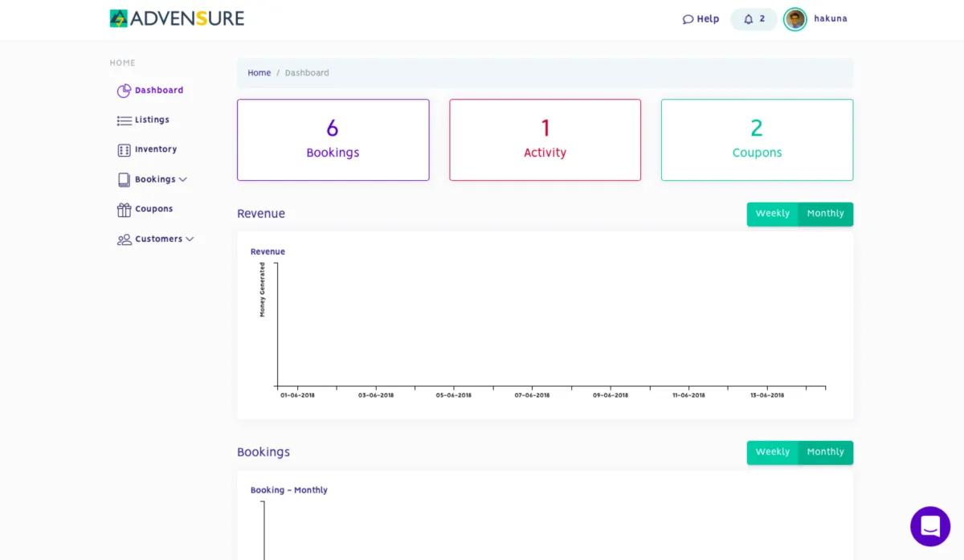
Task: Open the Help chat bubble icon
Action: pyautogui.click(x=688, y=19)
